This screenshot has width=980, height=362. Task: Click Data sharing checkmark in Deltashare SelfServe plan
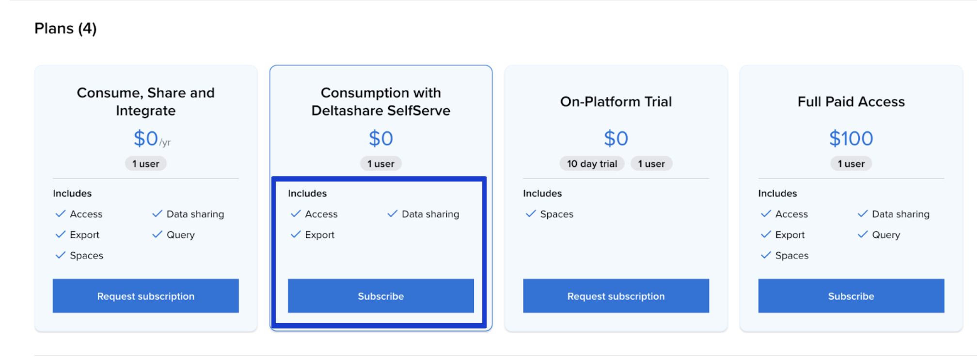pyautogui.click(x=393, y=214)
